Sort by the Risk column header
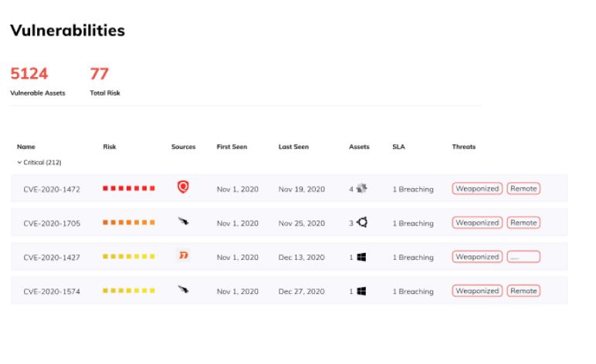The height and width of the screenshot is (364, 596). click(110, 147)
